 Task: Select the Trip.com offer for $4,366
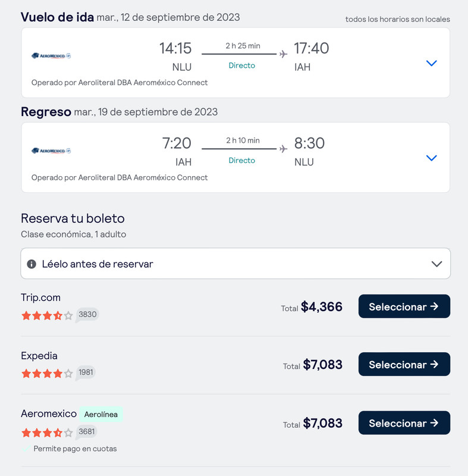click(x=404, y=306)
